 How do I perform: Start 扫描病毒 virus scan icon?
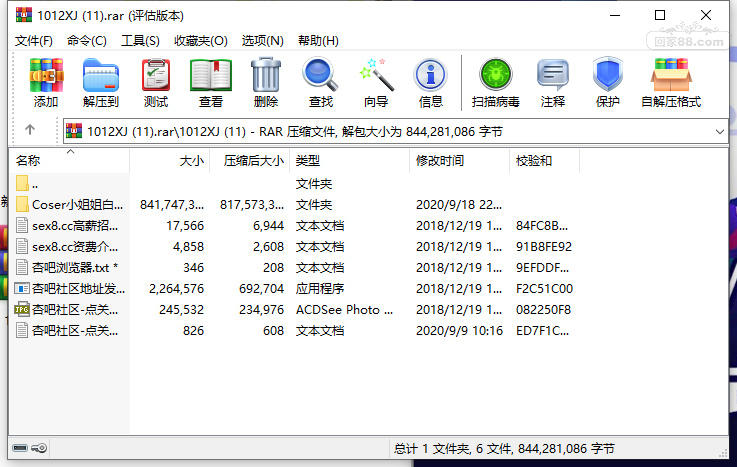coord(495,83)
